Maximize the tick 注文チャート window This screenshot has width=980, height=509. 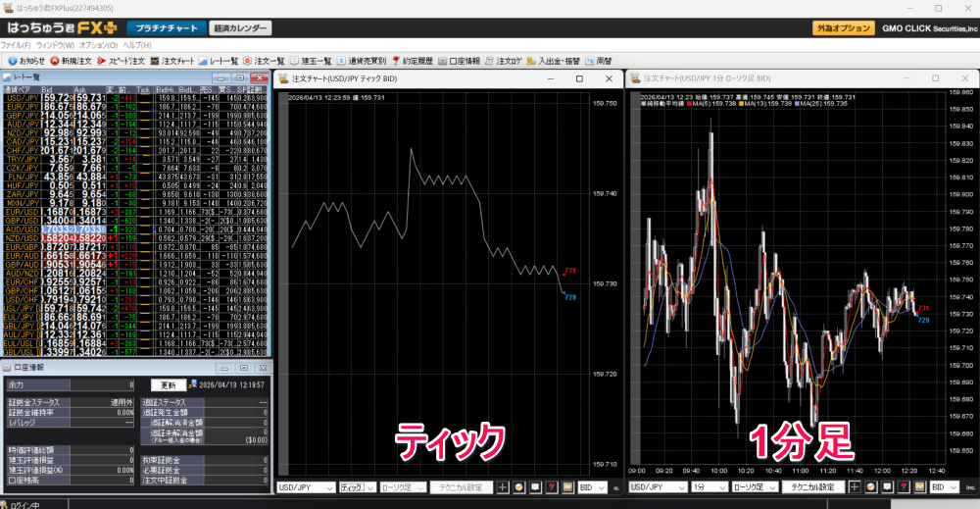point(579,78)
